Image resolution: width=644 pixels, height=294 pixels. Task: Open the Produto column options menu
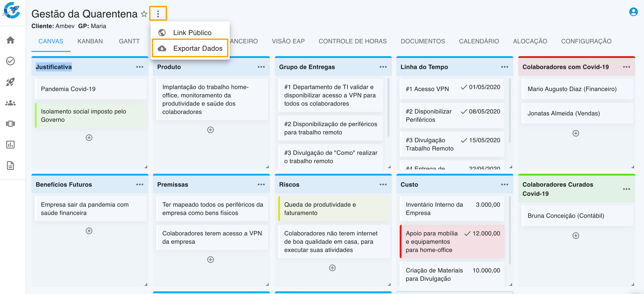[261, 67]
